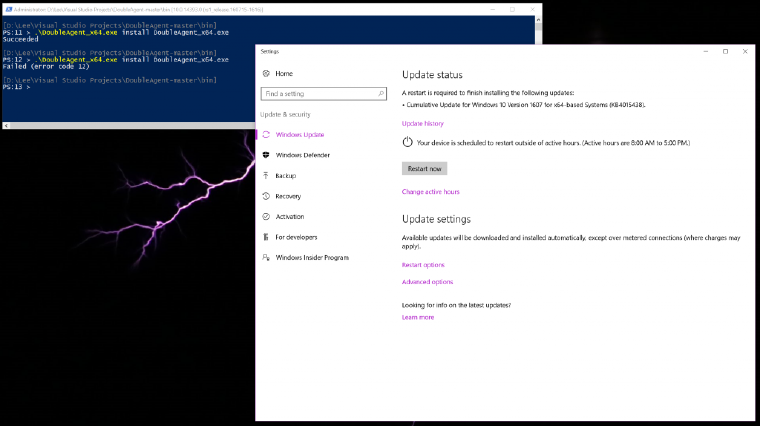The height and width of the screenshot is (426, 760).
Task: Click the 'Succeeded' output line in PowerShell
Action: [x=20, y=39]
